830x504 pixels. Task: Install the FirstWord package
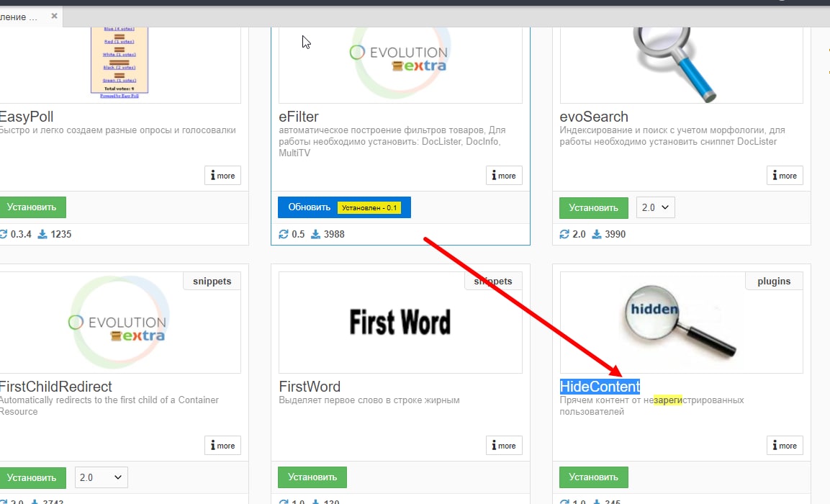click(x=312, y=477)
